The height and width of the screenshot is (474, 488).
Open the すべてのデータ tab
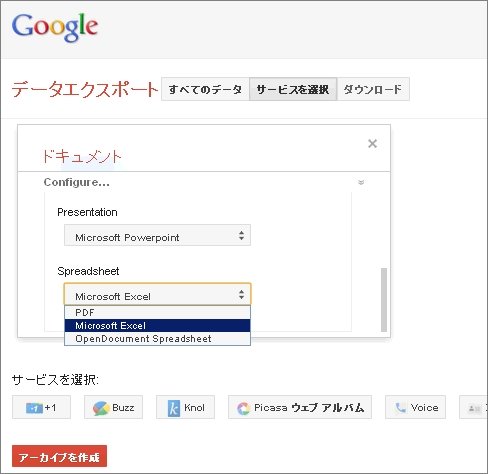(205, 89)
